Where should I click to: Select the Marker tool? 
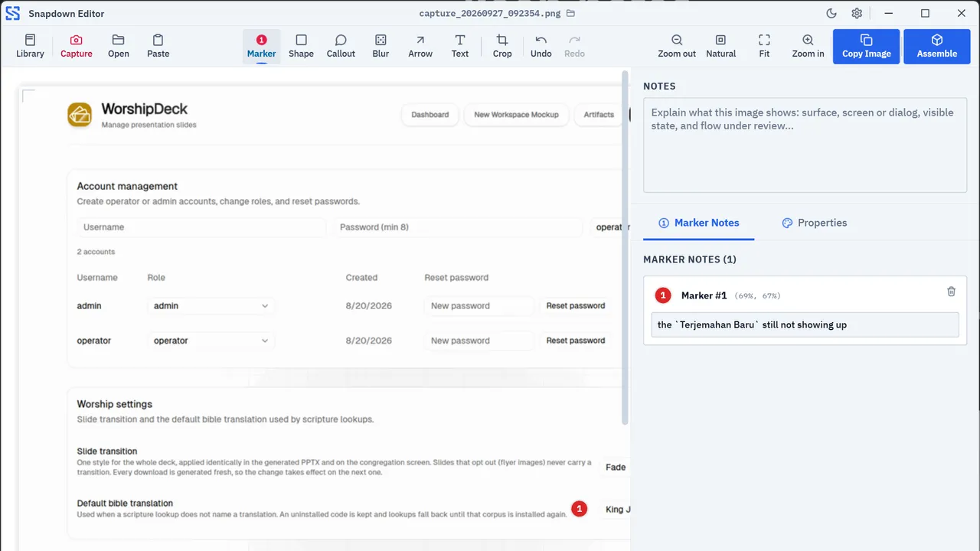pyautogui.click(x=261, y=46)
